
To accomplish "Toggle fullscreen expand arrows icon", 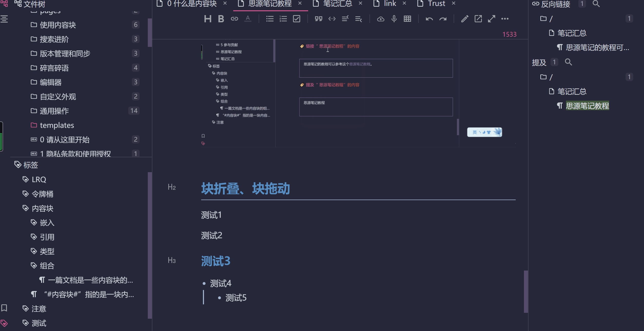I will coord(491,19).
